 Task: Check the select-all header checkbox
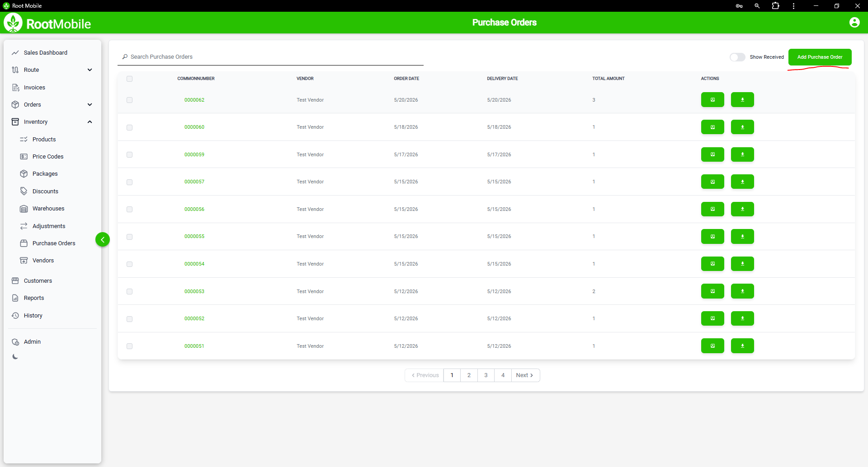[130, 79]
